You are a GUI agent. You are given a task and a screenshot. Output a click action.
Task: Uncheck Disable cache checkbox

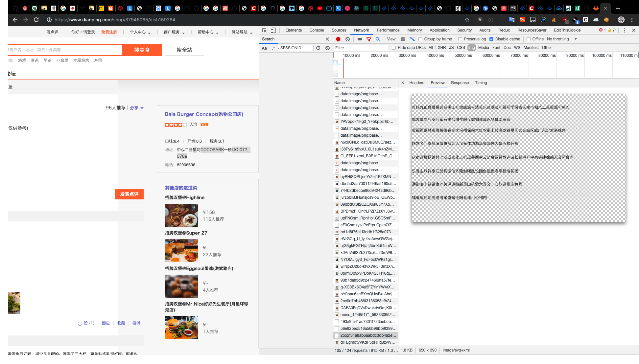point(491,39)
